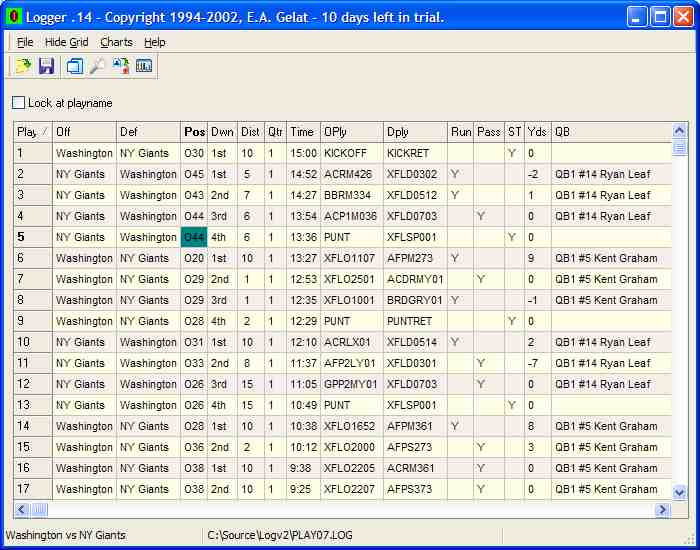Click the BRDGRY01 defensive play cell
The image size is (700, 550).
tap(415, 300)
